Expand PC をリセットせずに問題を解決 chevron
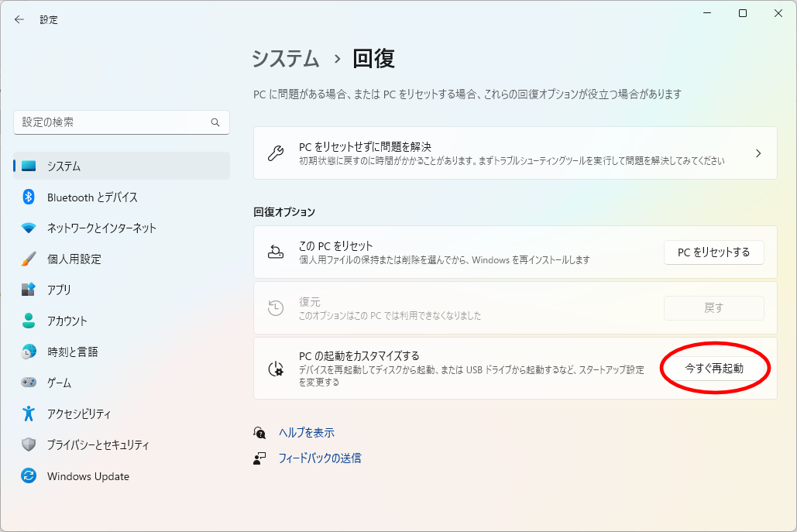The height and width of the screenshot is (532, 797). (758, 153)
